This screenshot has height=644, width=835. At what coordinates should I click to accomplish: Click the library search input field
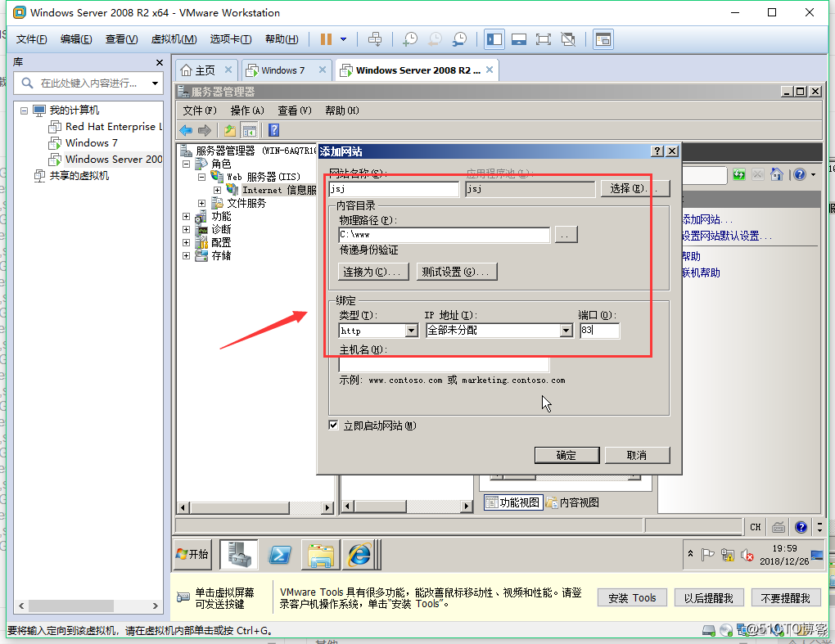[88, 83]
